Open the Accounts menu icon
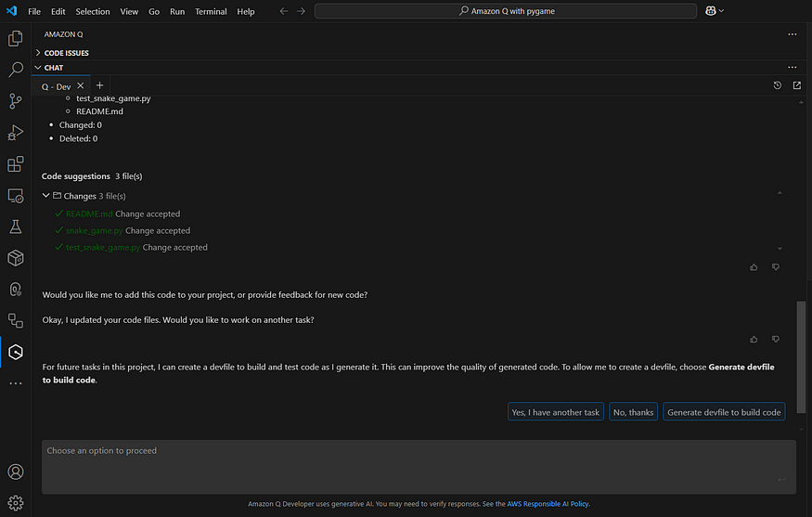Viewport: 812px width, 517px height. click(16, 472)
